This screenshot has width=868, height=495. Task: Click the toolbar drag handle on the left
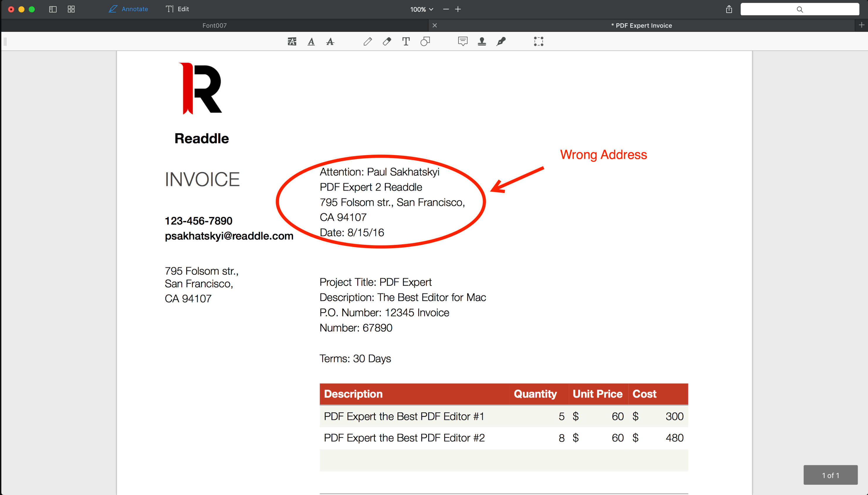5,41
